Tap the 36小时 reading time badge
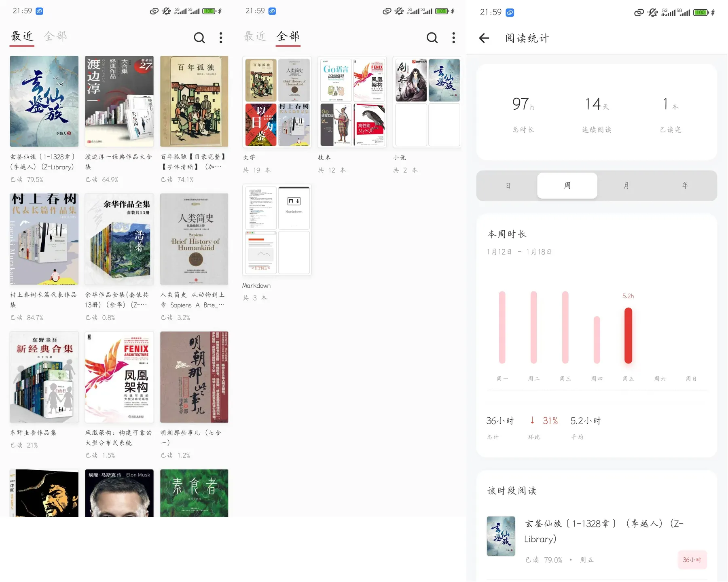Screen dimensions: 728x582 pyautogui.click(x=692, y=560)
